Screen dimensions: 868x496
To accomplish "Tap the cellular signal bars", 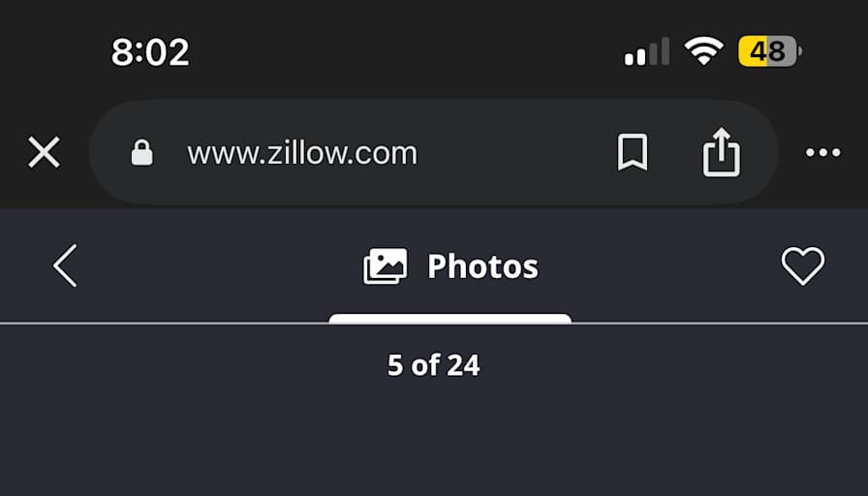I will (647, 52).
